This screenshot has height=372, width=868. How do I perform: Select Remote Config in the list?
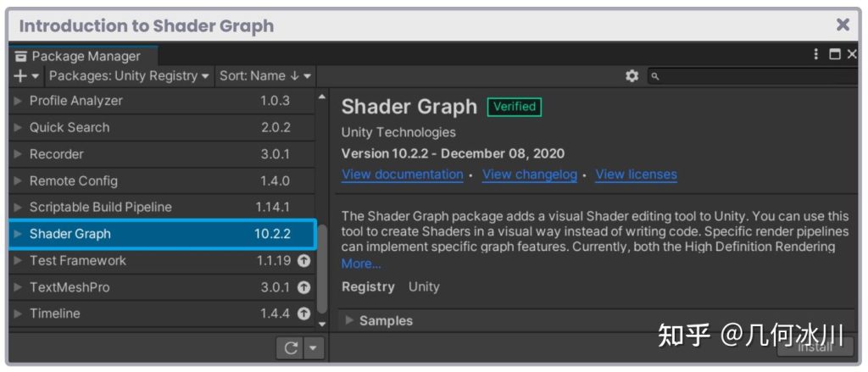162,180
